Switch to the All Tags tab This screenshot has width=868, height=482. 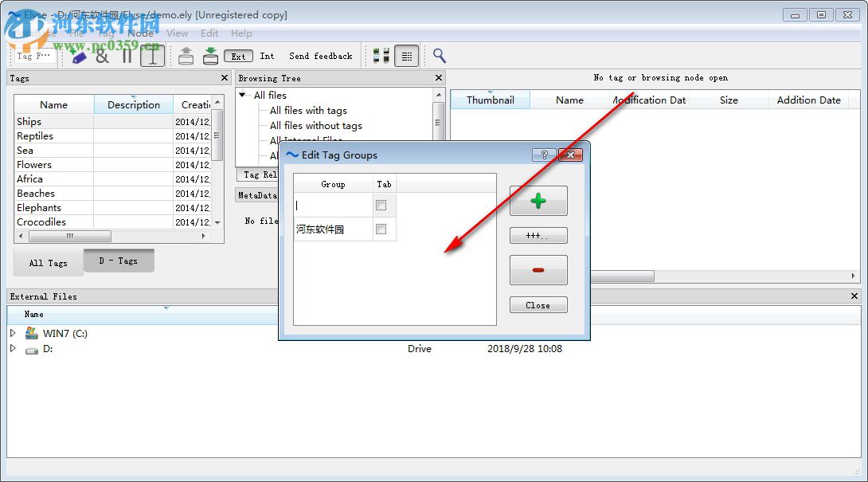48,263
